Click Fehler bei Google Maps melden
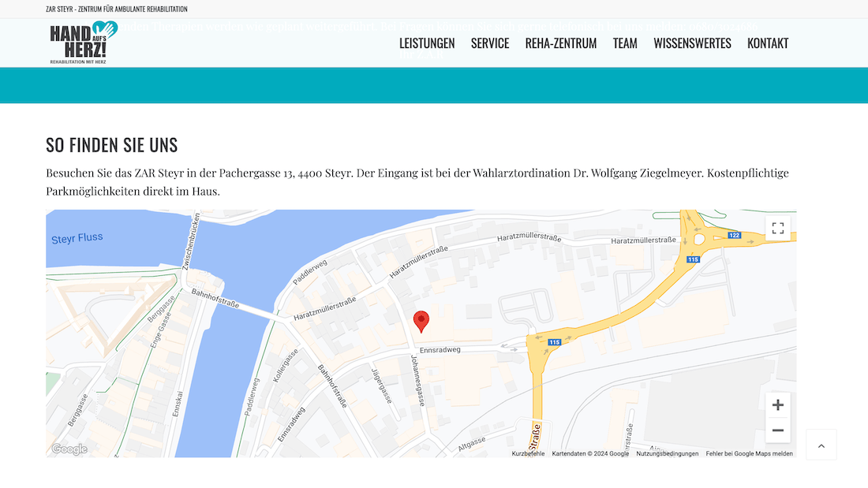868x488 pixels. (749, 453)
